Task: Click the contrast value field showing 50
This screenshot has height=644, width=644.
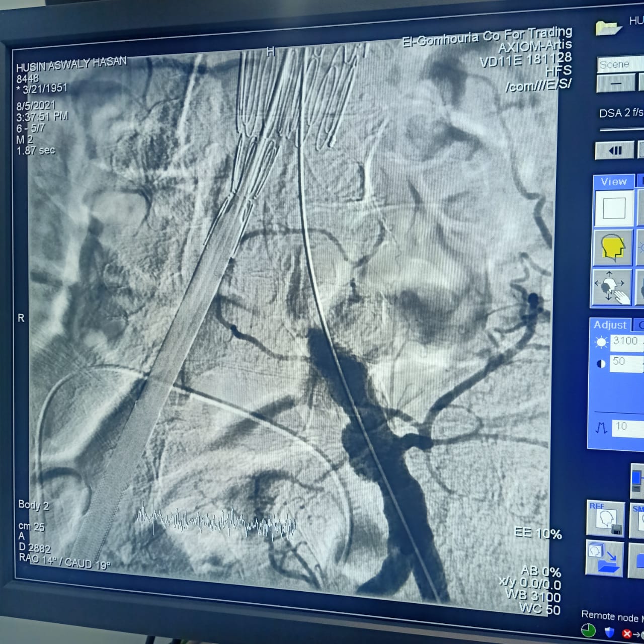Action: (627, 362)
